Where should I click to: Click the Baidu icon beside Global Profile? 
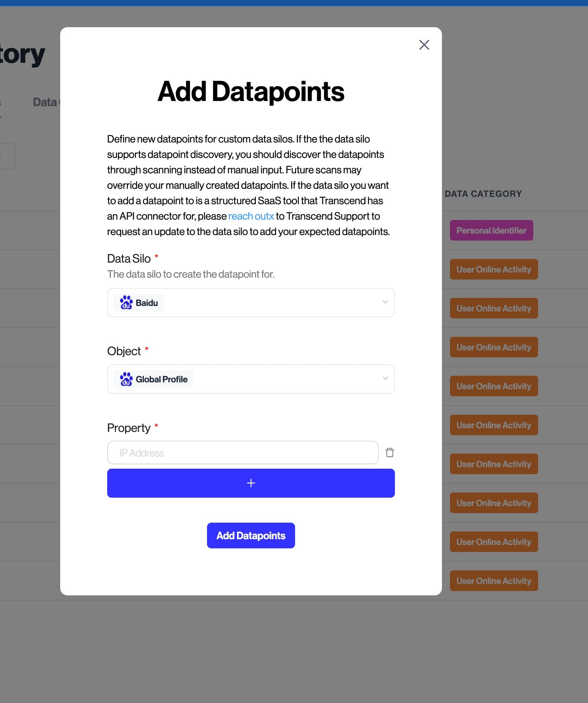click(x=126, y=379)
